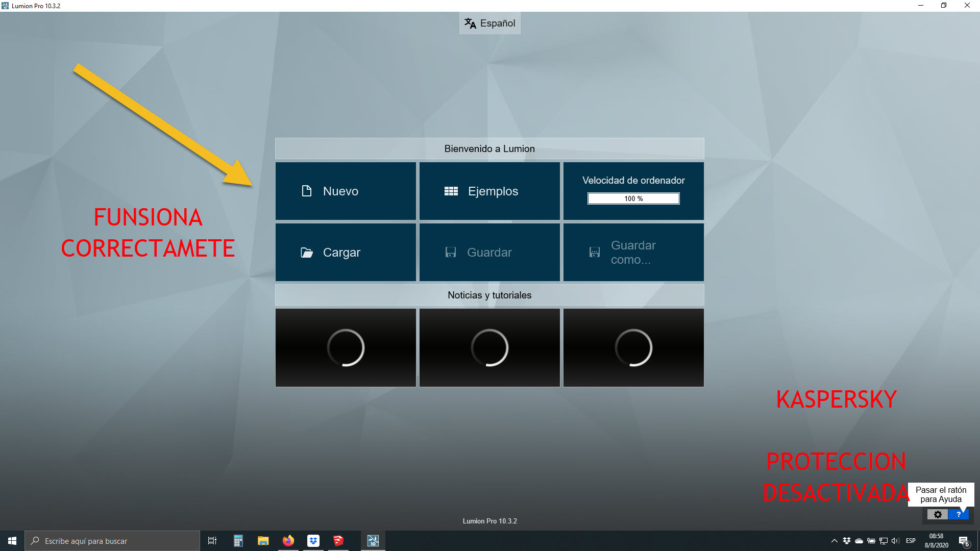This screenshot has height=551, width=980.
Task: Expand the hidden system tray icons
Action: coord(834,541)
